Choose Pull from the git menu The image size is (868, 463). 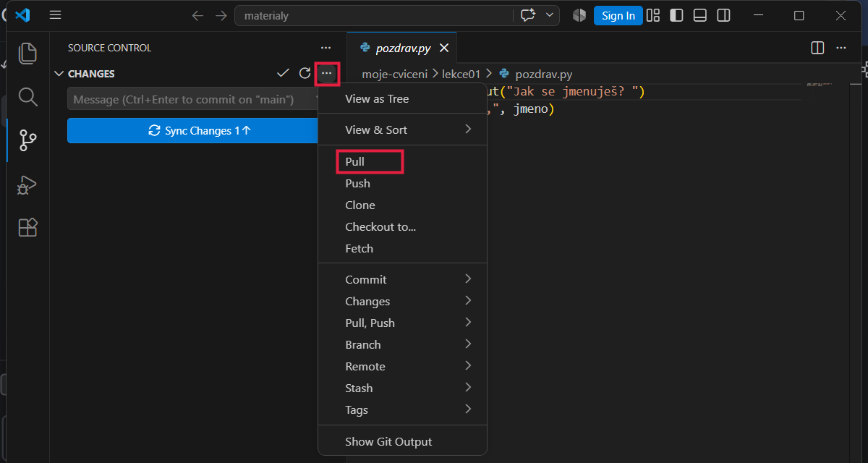tap(402, 161)
